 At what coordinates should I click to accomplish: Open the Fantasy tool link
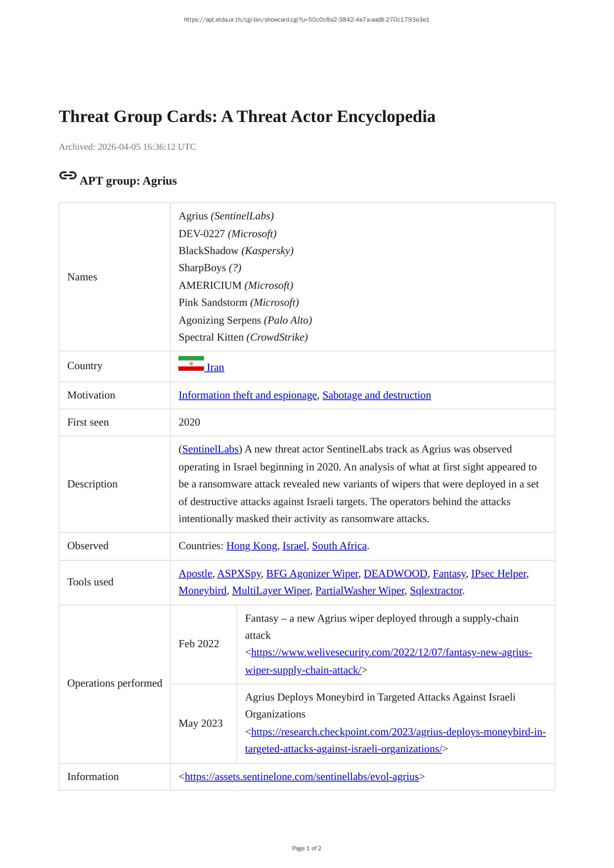pos(449,573)
